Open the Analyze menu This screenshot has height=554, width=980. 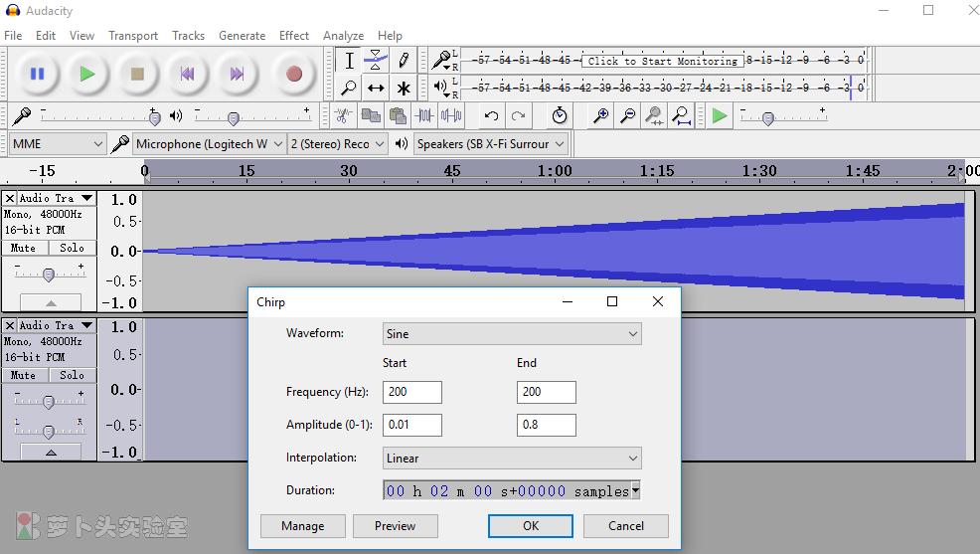pyautogui.click(x=343, y=36)
